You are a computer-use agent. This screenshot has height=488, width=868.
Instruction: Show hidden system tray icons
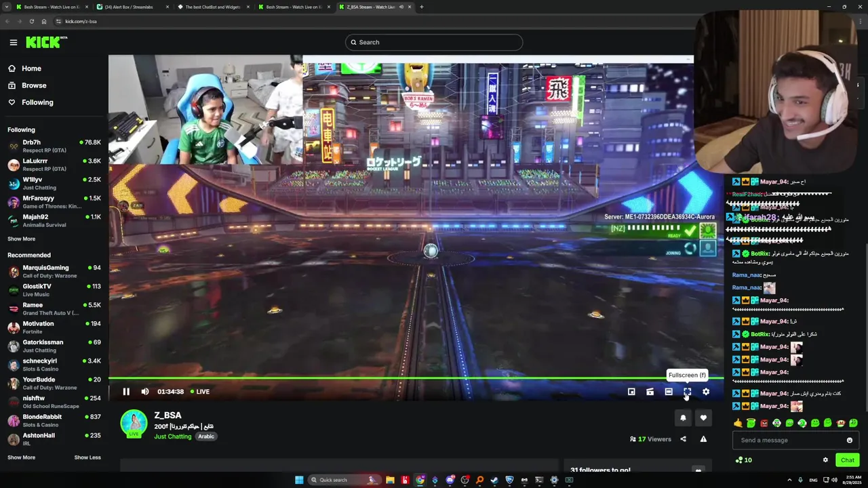(789, 480)
